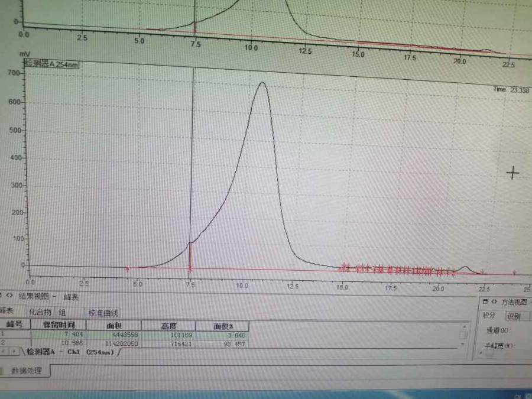Click the chromatogram peak apex near 670 mV

tap(262, 82)
